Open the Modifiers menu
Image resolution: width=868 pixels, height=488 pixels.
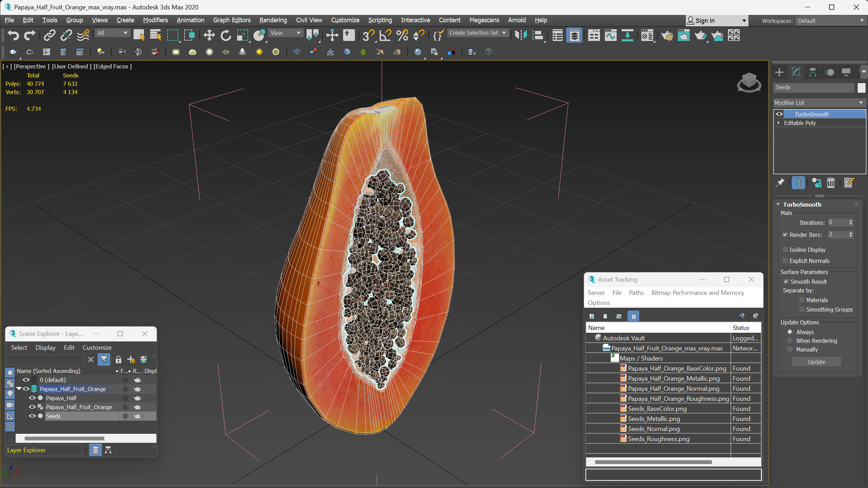pos(155,20)
